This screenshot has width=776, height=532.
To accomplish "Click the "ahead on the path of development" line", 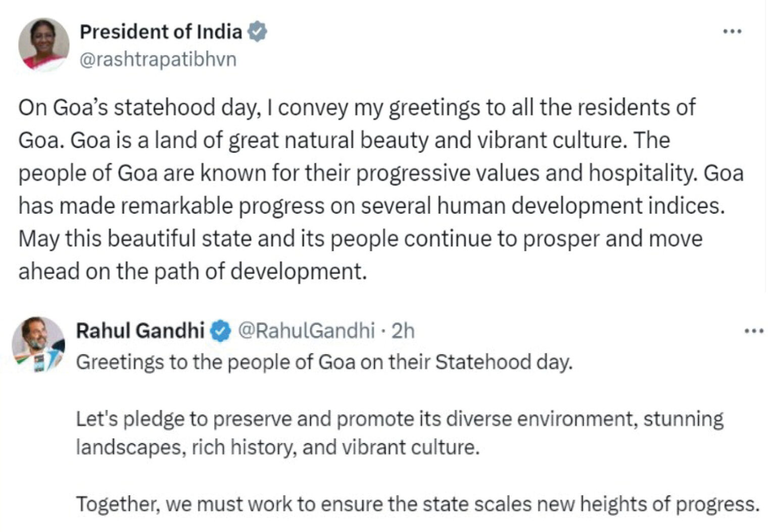I will pyautogui.click(x=192, y=272).
